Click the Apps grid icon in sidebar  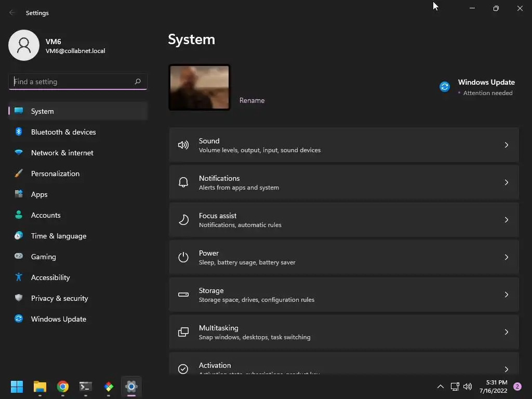[x=19, y=194]
